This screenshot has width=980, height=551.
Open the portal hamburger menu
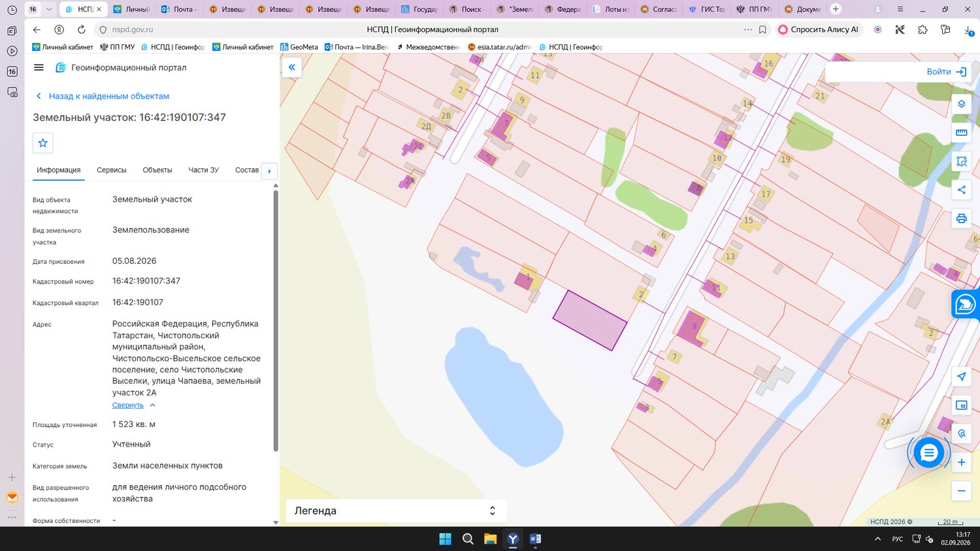pos(39,67)
